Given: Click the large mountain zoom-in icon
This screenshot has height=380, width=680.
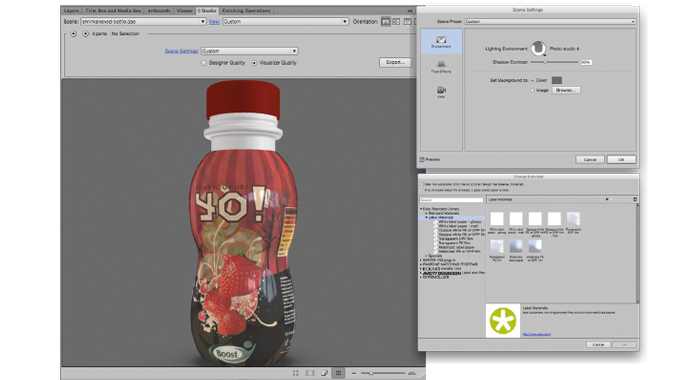Looking at the screenshot, I should click(x=412, y=373).
